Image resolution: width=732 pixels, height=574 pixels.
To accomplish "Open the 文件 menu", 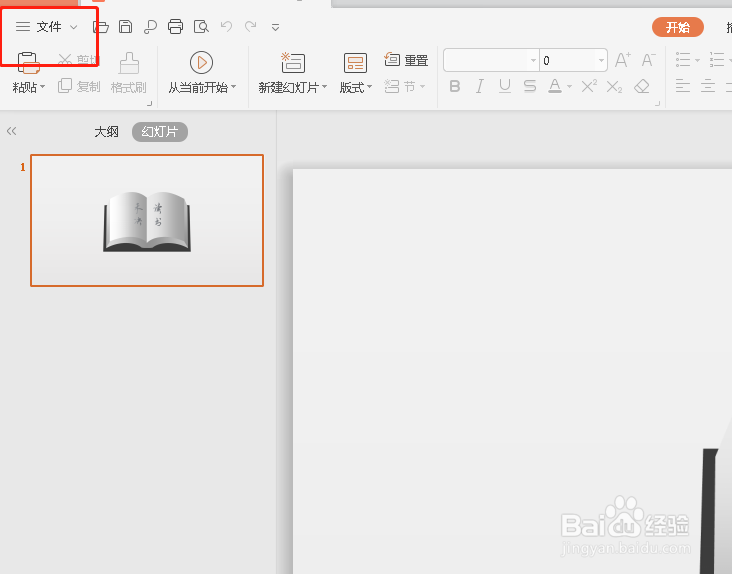I will (49, 27).
